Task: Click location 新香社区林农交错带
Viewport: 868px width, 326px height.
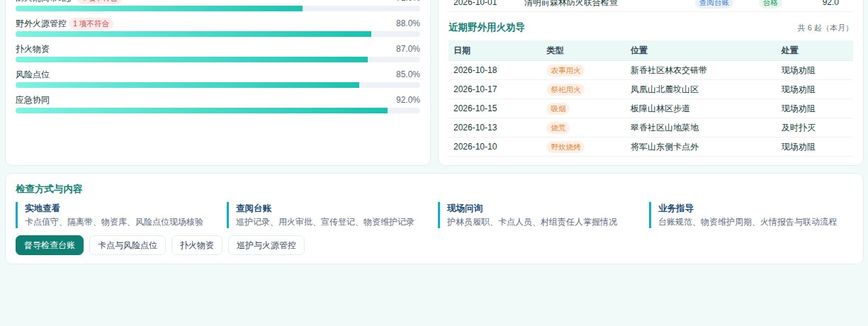Action: coord(669,70)
